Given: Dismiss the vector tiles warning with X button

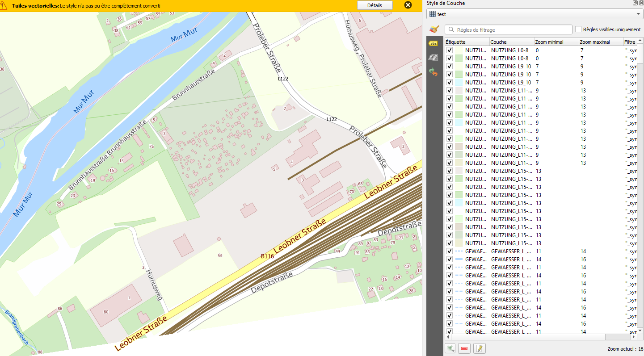Looking at the screenshot, I should coord(408,5).
